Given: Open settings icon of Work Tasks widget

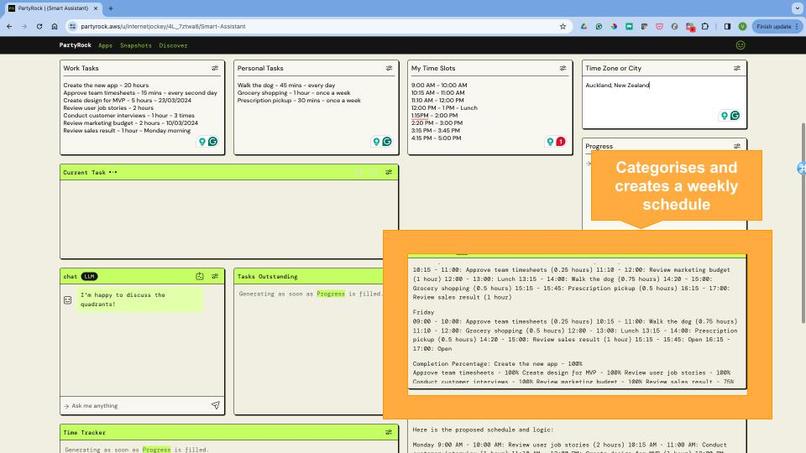Looking at the screenshot, I should (x=215, y=68).
